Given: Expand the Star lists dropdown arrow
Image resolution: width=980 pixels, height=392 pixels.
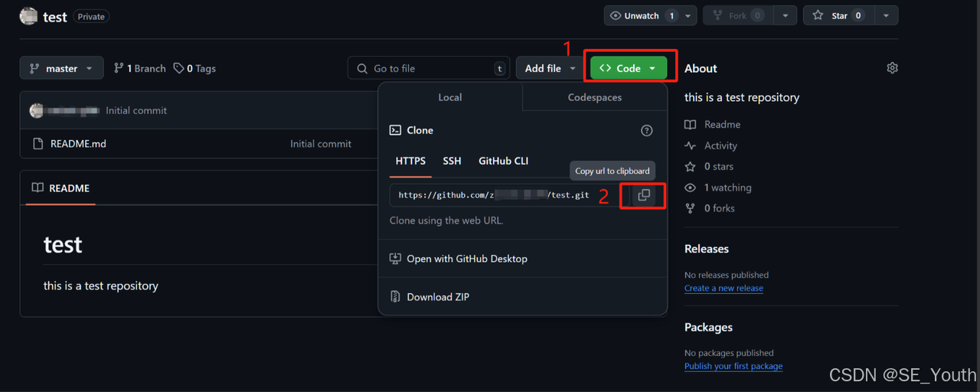Looking at the screenshot, I should pyautogui.click(x=886, y=15).
